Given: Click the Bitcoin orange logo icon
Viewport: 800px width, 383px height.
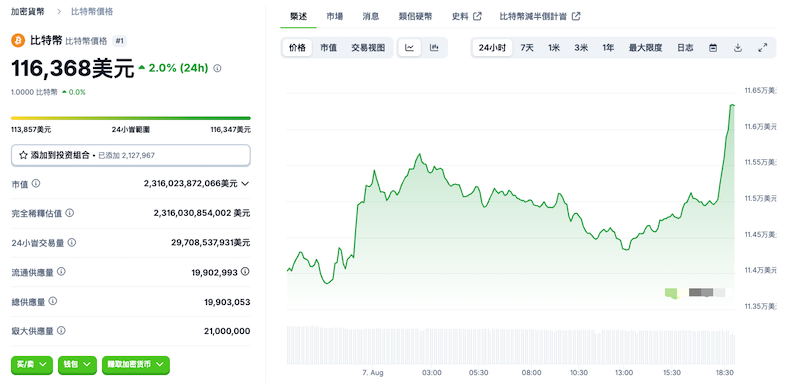Looking at the screenshot, I should [x=18, y=41].
